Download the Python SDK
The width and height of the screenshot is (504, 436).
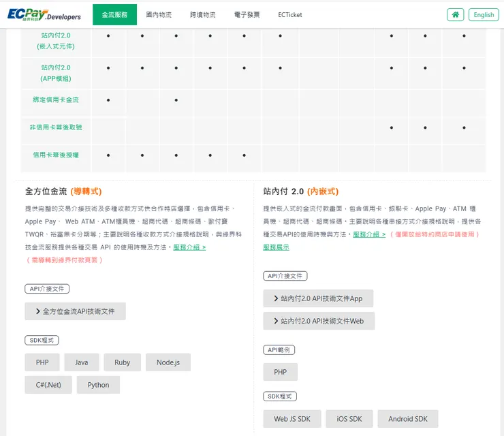(98, 385)
